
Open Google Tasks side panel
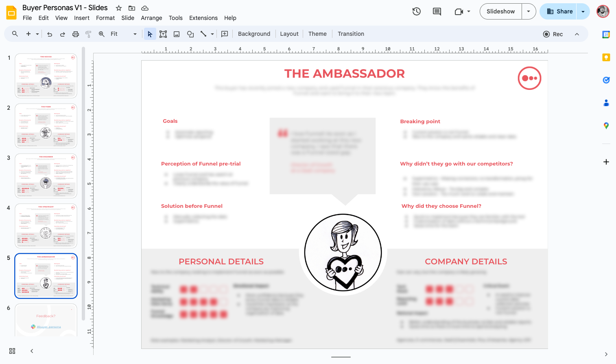point(606,80)
